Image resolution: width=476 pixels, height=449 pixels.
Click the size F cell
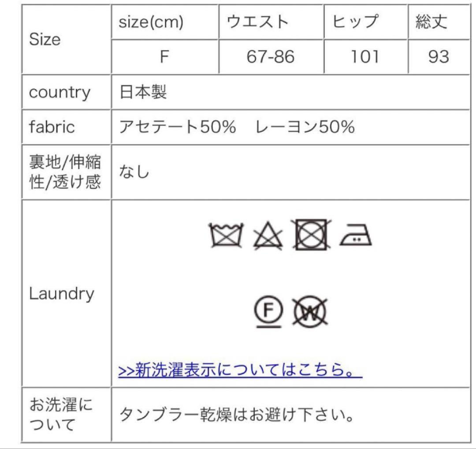coord(165,57)
